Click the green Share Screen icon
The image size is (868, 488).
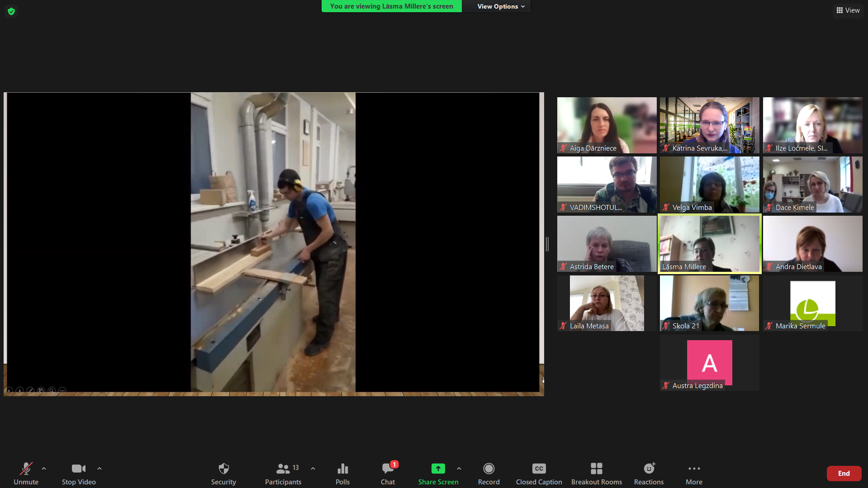pos(438,469)
